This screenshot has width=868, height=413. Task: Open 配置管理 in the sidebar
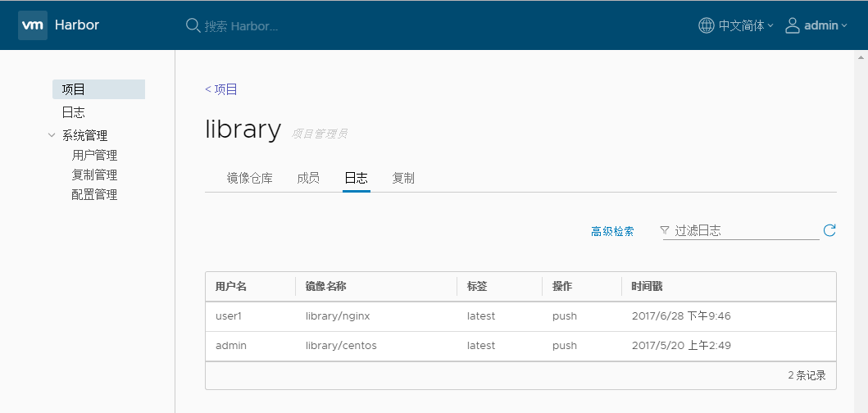tap(94, 195)
